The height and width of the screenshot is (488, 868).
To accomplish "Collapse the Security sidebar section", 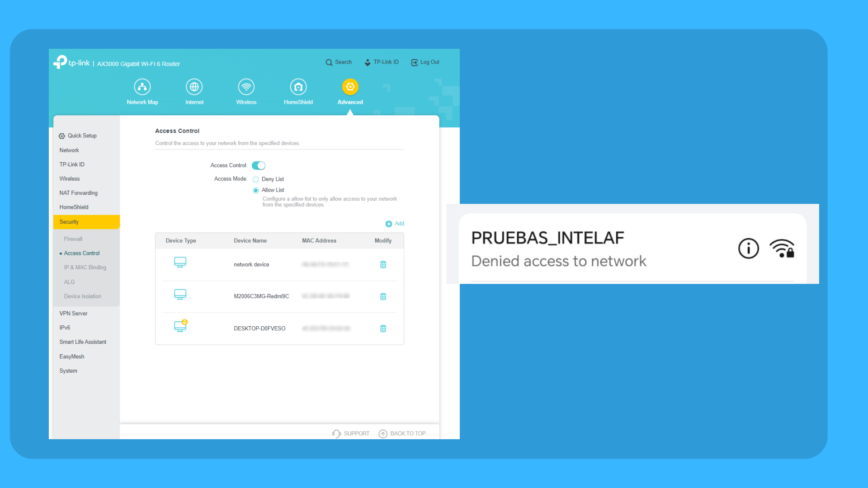I will (86, 222).
